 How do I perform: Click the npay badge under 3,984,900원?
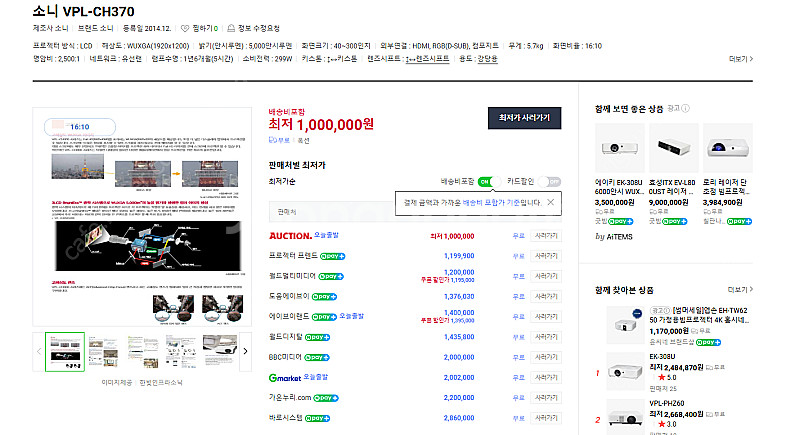tap(739, 221)
